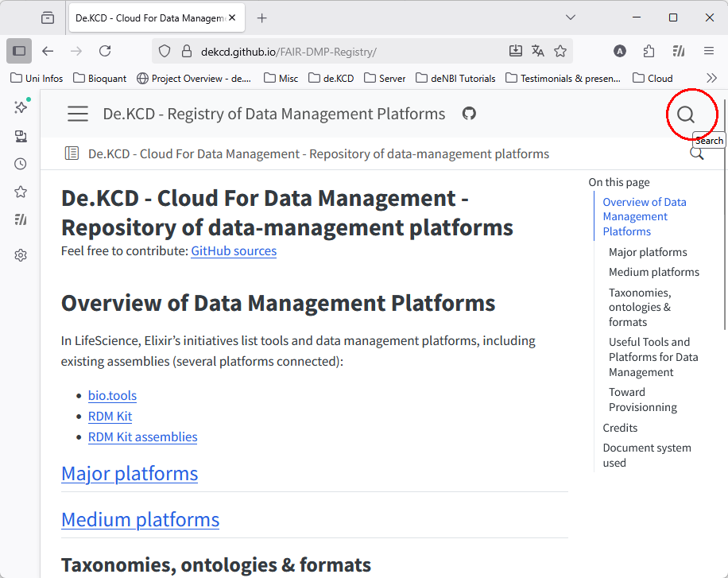Expand the list all tabs dropdown
728x578 pixels.
point(570,17)
